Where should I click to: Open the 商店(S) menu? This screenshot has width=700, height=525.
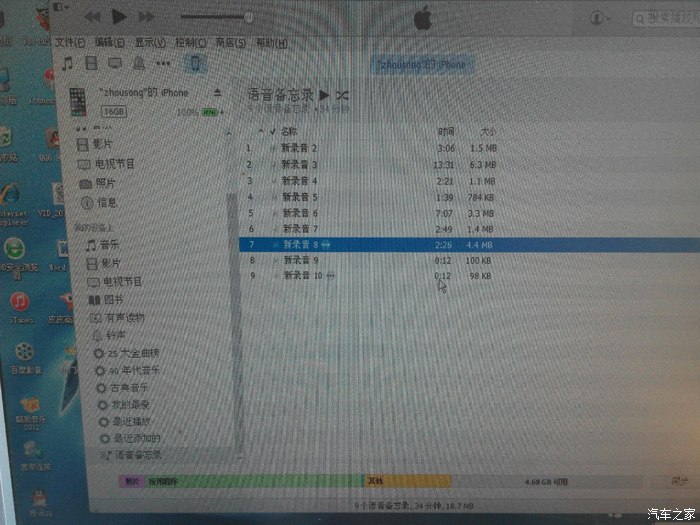[x=231, y=43]
